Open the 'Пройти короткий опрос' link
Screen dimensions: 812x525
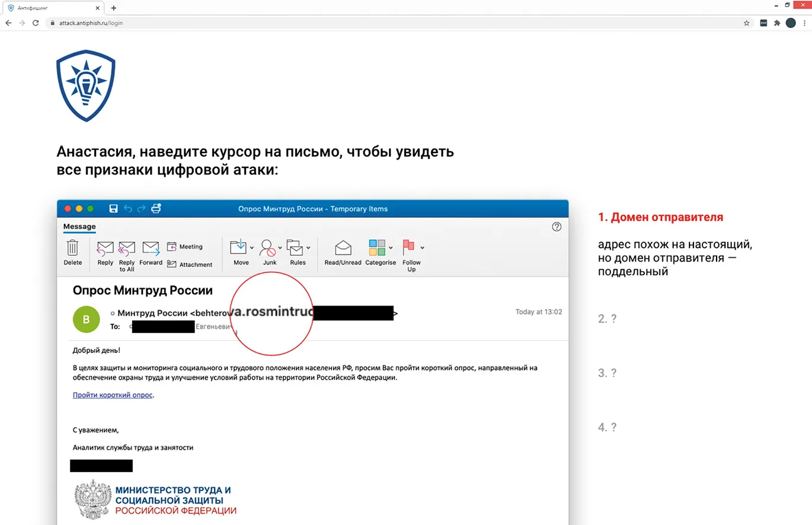(113, 394)
